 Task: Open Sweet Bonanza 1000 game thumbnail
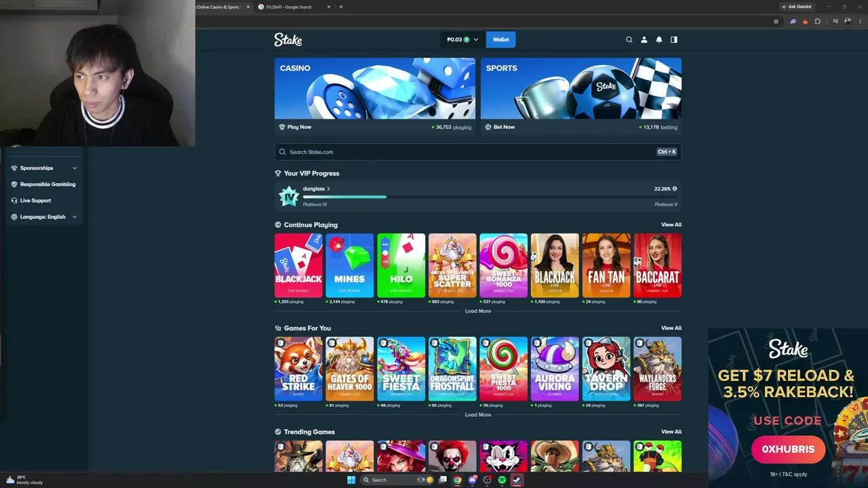pyautogui.click(x=504, y=266)
